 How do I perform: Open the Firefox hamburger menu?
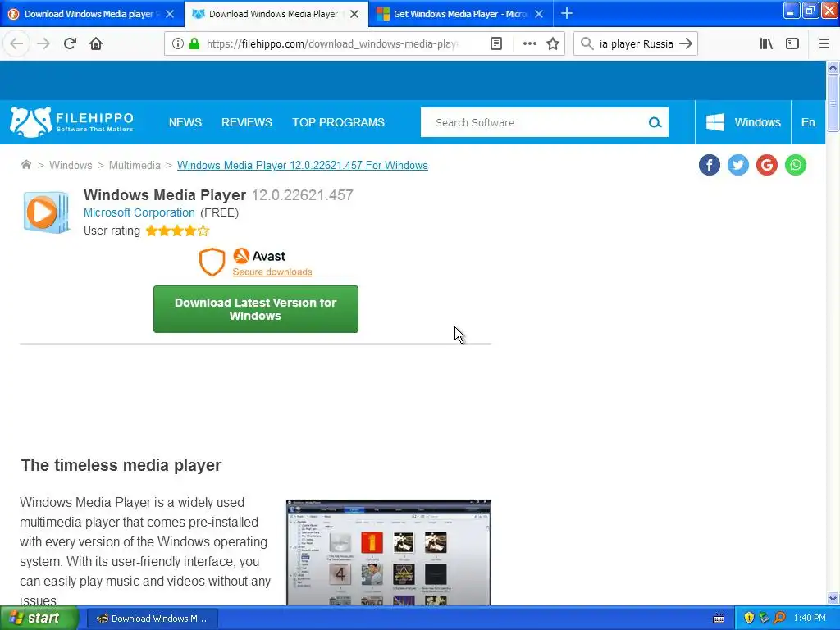point(824,43)
